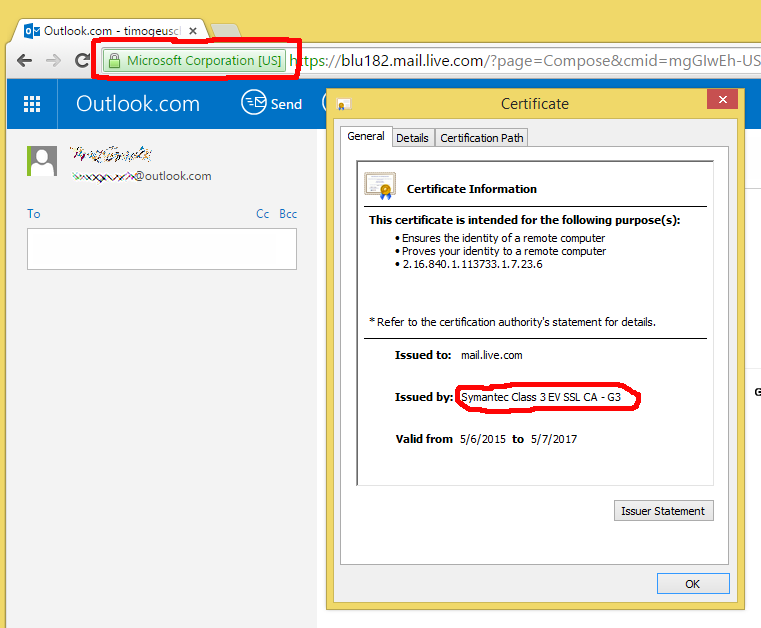The width and height of the screenshot is (761, 628).
Task: Click the browser forward arrow
Action: click(x=53, y=61)
